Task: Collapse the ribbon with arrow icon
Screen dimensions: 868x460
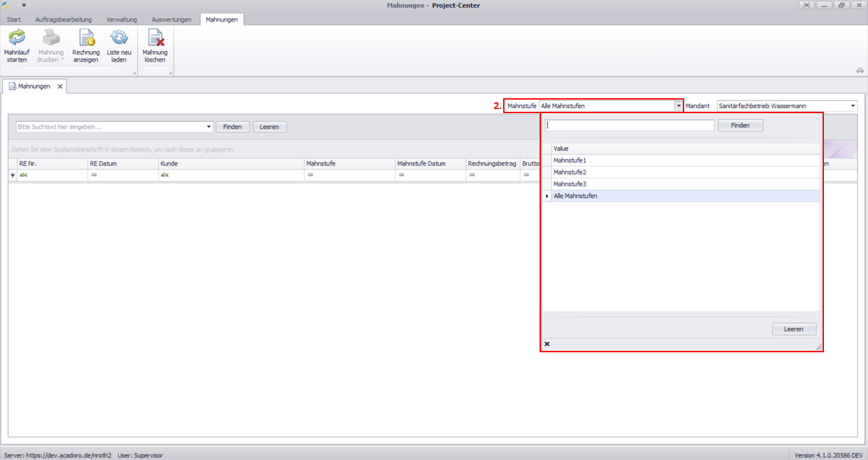Action: 860,70
